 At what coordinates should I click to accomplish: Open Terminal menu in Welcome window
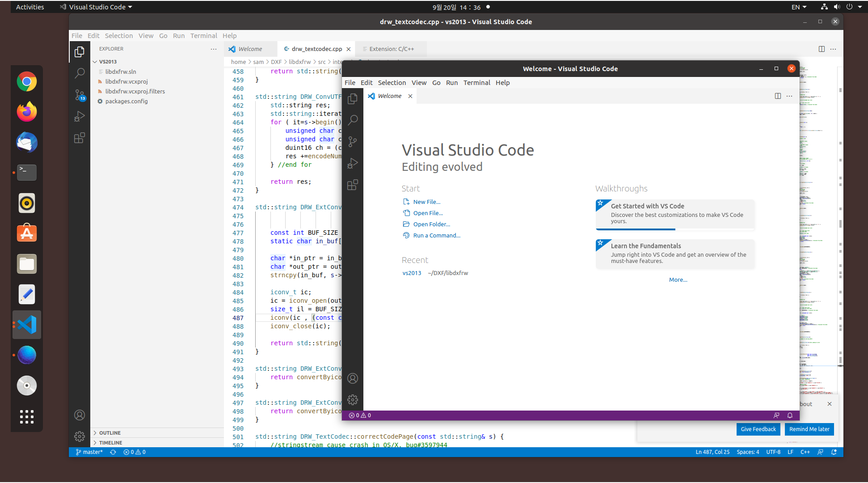click(476, 83)
